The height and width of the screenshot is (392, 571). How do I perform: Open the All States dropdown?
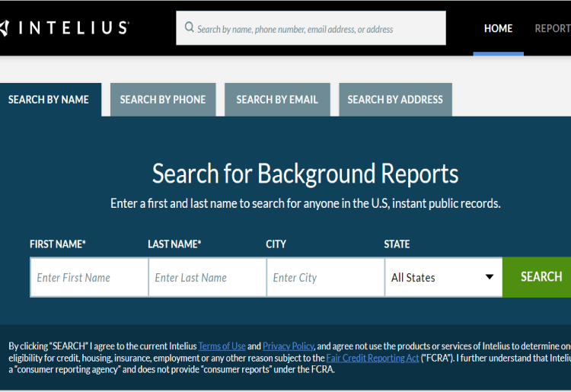click(x=444, y=277)
